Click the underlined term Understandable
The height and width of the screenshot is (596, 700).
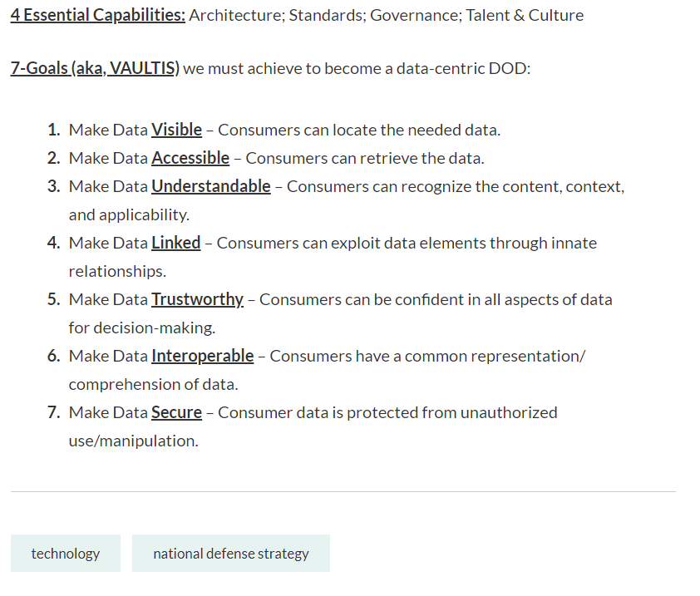[x=211, y=186]
